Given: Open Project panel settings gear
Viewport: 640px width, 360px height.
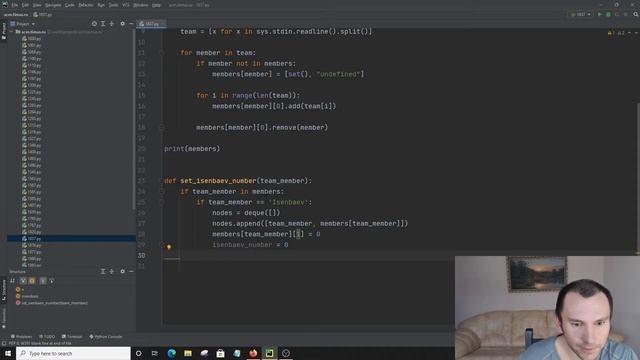Looking at the screenshot, I should tap(122, 24).
